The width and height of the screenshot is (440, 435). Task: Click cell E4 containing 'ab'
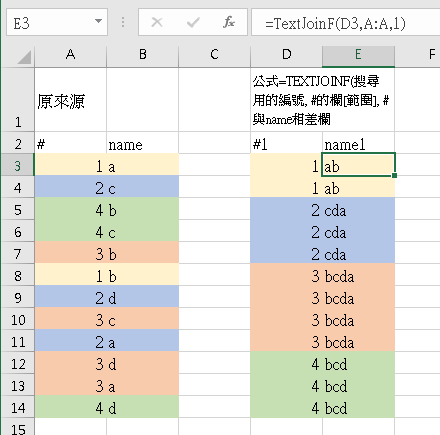[x=358, y=187]
